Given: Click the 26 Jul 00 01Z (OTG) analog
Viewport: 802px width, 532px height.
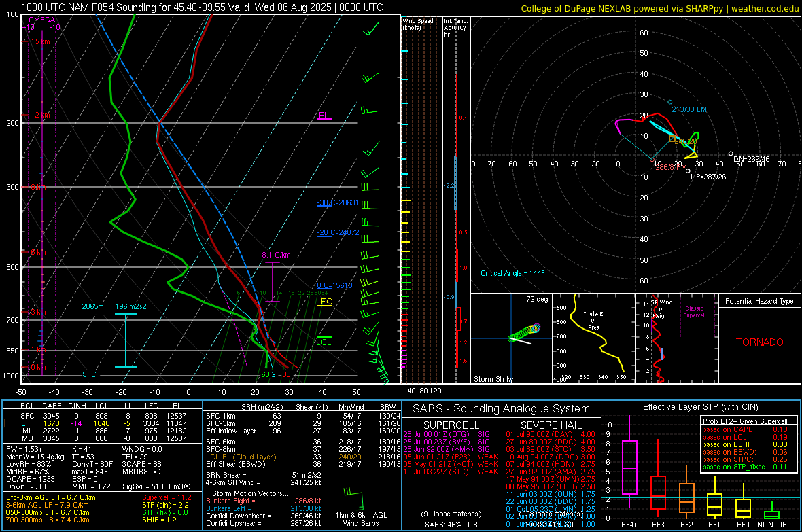Looking at the screenshot, I should pos(447,434).
